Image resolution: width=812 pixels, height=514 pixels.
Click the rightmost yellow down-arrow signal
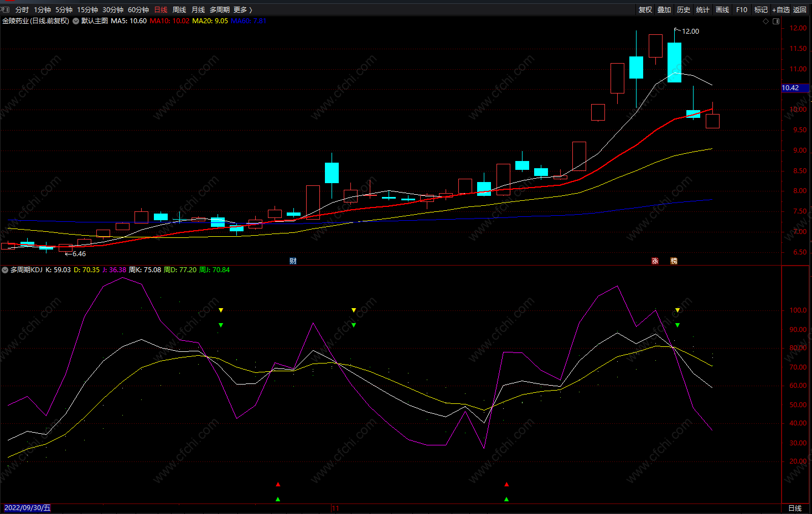pos(677,310)
